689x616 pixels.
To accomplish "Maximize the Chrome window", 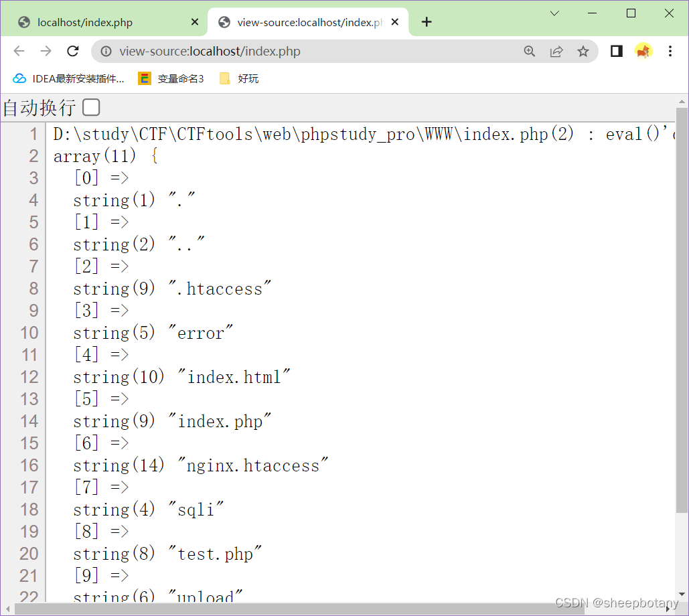I will tap(631, 13).
